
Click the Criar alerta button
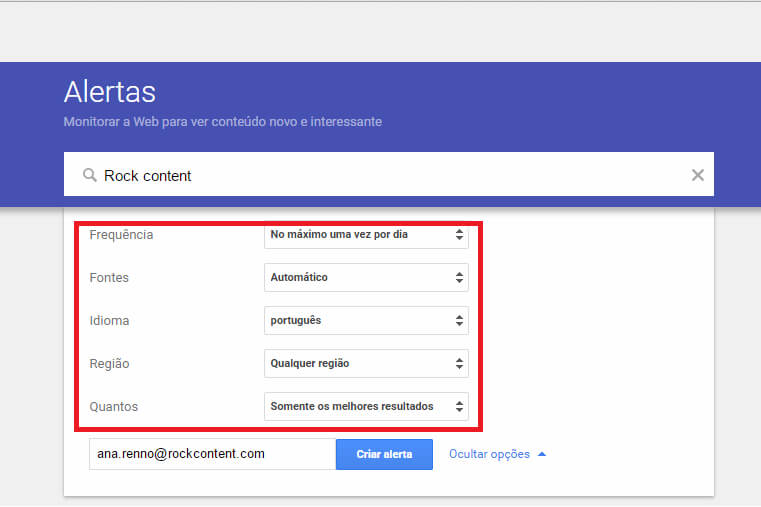(384, 455)
